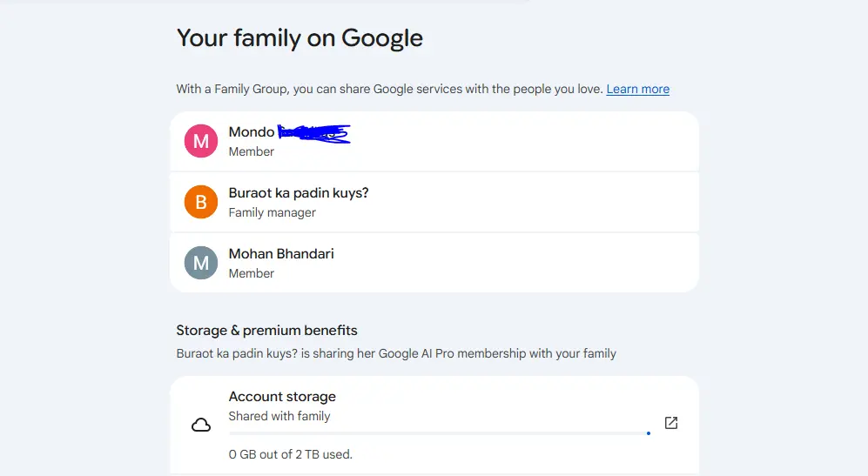Open the Learn more link
This screenshot has height=476, width=868.
[x=637, y=89]
